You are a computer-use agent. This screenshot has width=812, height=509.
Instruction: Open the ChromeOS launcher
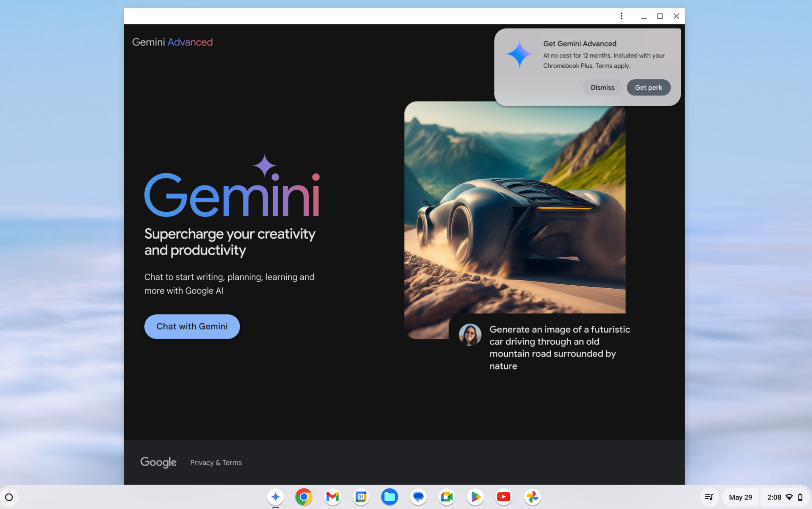[9, 497]
